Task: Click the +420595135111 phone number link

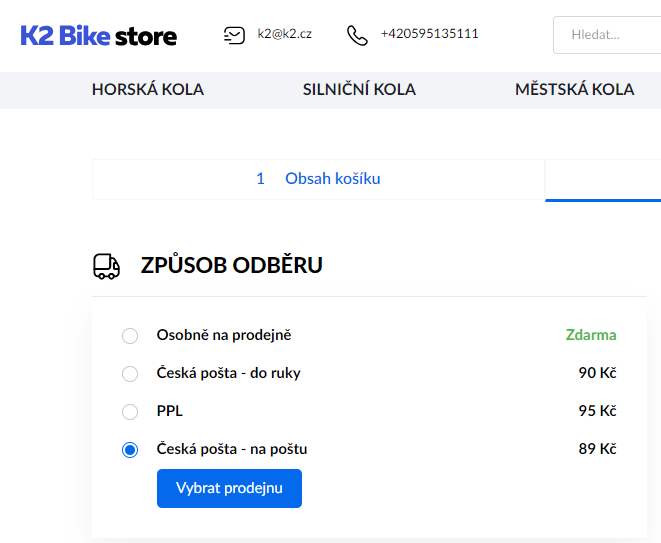Action: [429, 34]
